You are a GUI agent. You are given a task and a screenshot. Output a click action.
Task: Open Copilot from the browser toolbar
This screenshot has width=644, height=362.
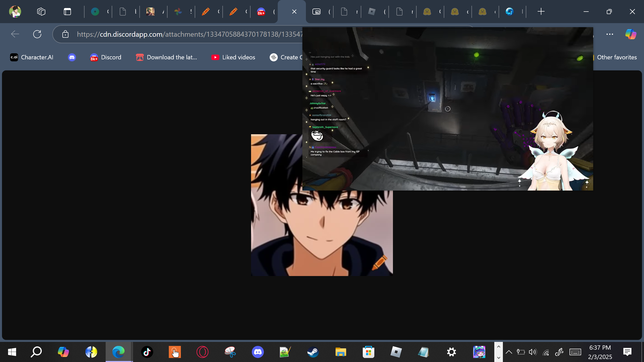click(631, 34)
